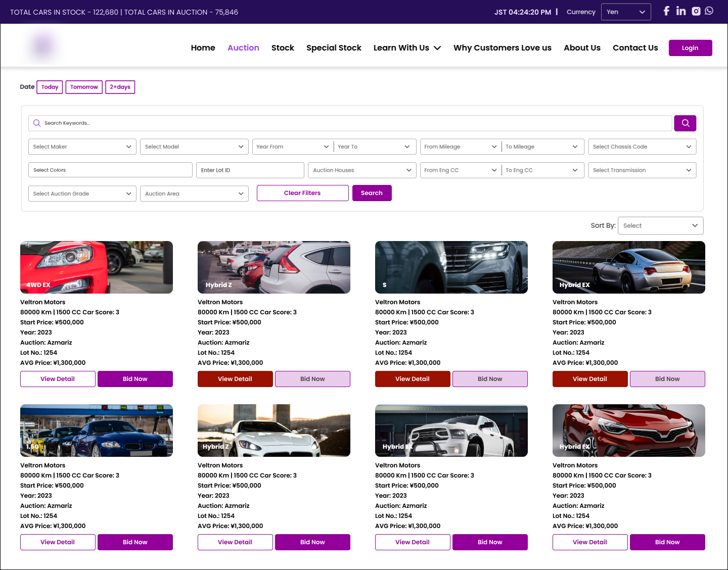Viewport: 728px width, 570px height.
Task: Open the Auction Area dropdown
Action: coord(194,194)
